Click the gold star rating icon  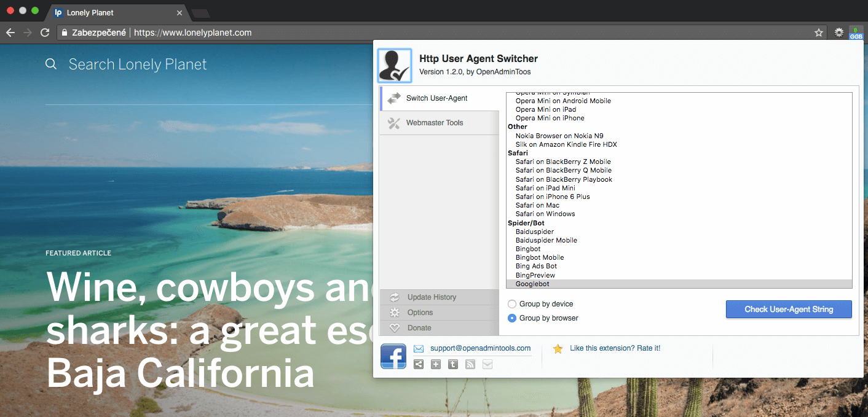point(558,349)
